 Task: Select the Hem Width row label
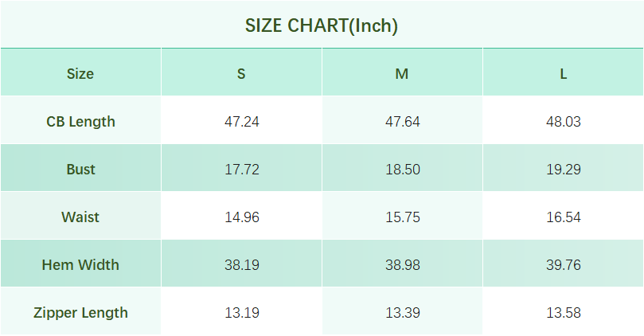point(80,265)
